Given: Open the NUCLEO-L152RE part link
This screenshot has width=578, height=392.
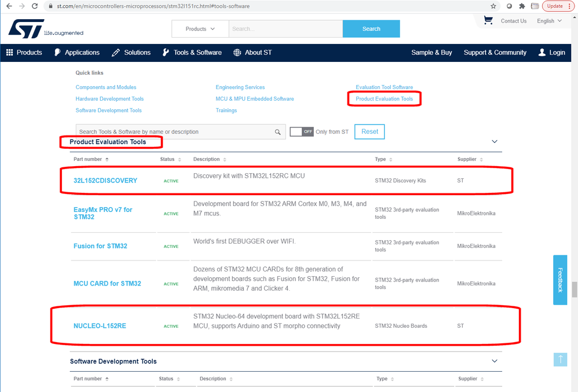Looking at the screenshot, I should (x=100, y=326).
